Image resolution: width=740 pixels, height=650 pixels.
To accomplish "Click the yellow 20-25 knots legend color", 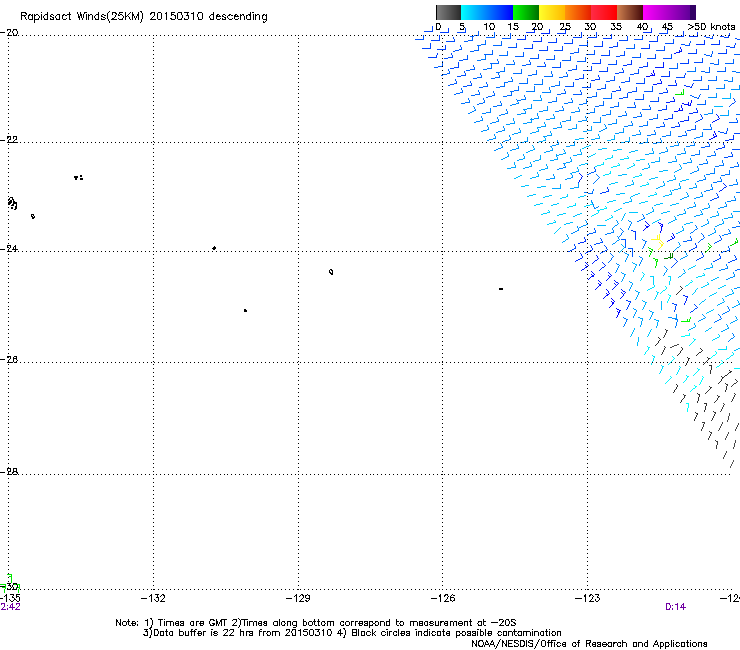I will (552, 12).
